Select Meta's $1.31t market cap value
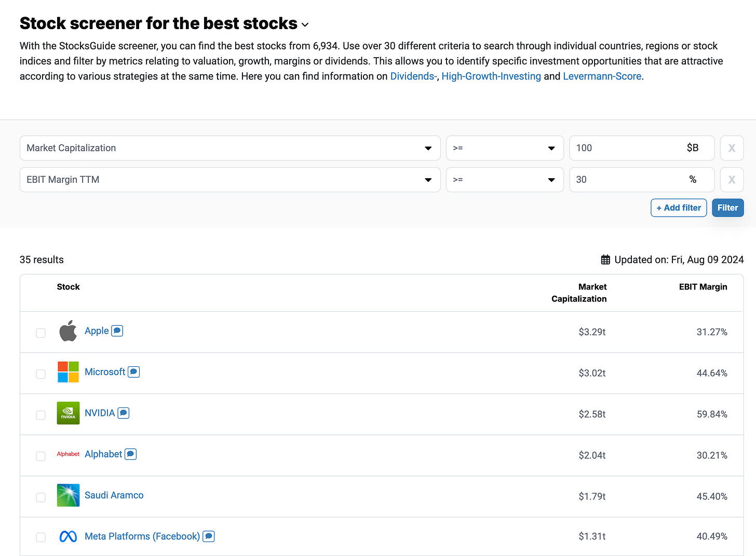Viewport: 756px width, 556px height. click(x=592, y=536)
